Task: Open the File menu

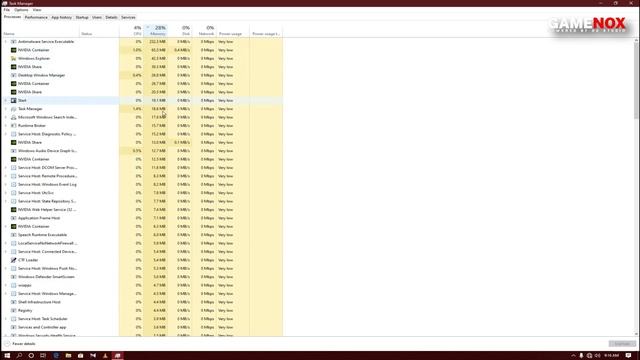Action: pos(7,10)
